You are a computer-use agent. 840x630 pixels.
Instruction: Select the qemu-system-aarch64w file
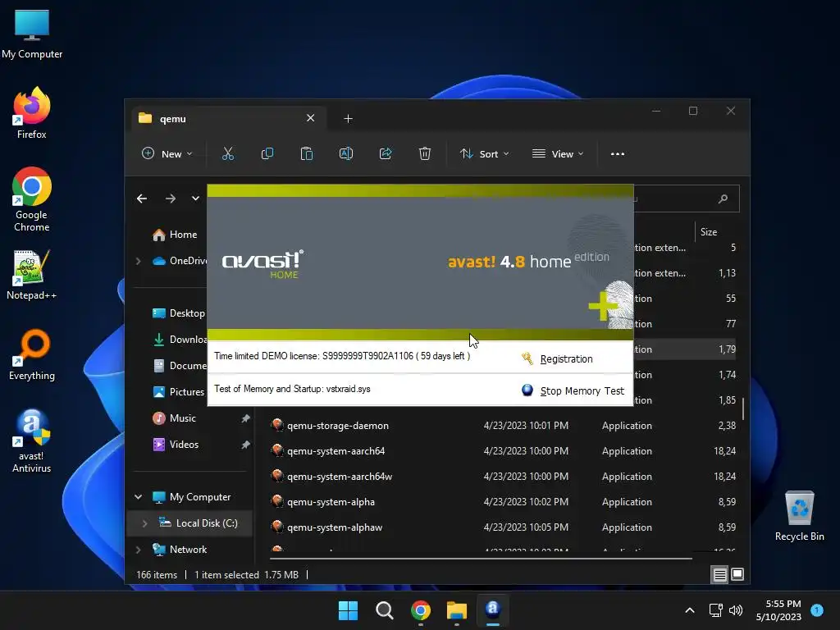pyautogui.click(x=340, y=477)
